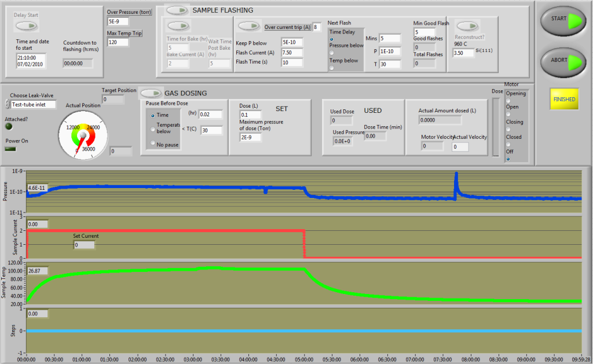The height and width of the screenshot is (364, 593).
Task: Open the Choose Leak-Valve selector
Action: tap(33, 104)
